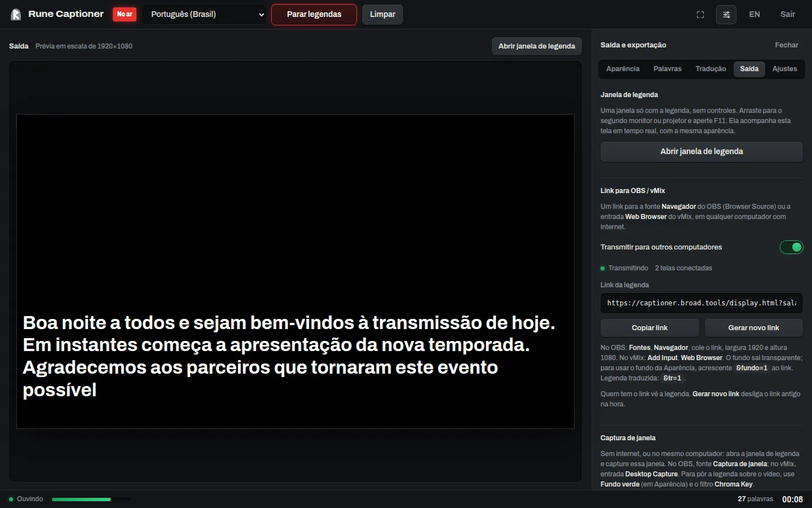The image size is (812, 508).
Task: Click the Ouvindo status text
Action: point(30,499)
